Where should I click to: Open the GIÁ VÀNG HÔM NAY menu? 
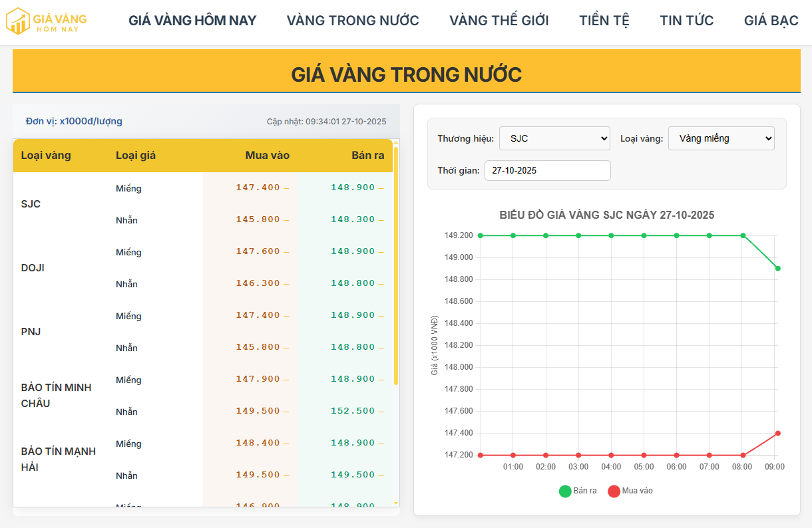(192, 21)
